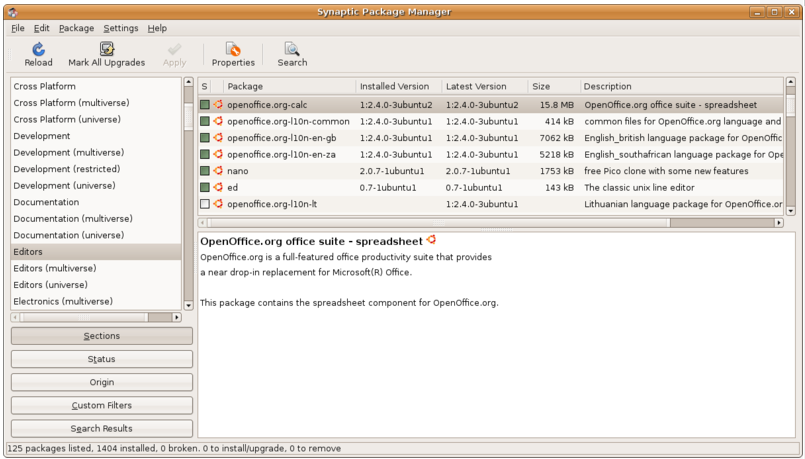The height and width of the screenshot is (459, 805).
Task: Select Development (restricted) section
Action: tap(96, 169)
